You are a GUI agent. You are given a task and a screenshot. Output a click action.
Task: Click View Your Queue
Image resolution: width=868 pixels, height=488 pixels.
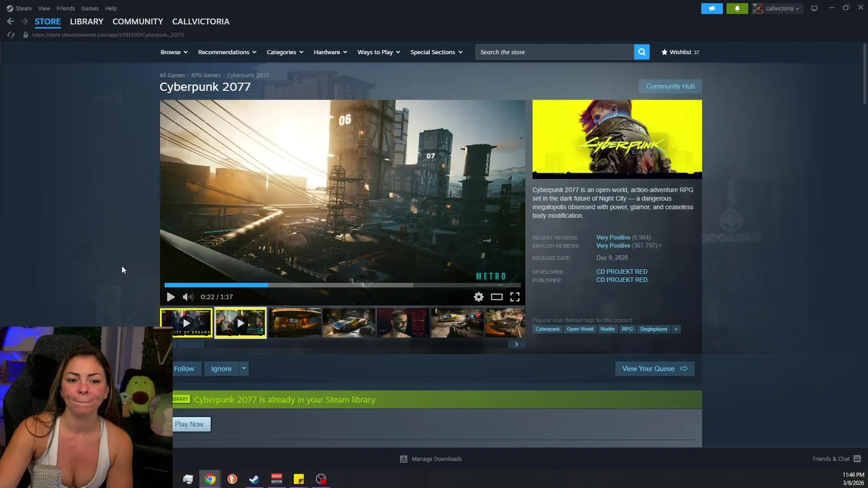(654, 369)
